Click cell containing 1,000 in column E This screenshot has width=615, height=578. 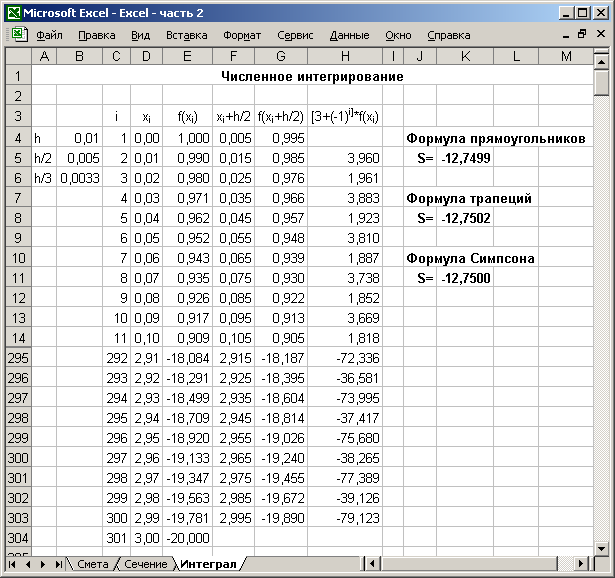pos(187,138)
